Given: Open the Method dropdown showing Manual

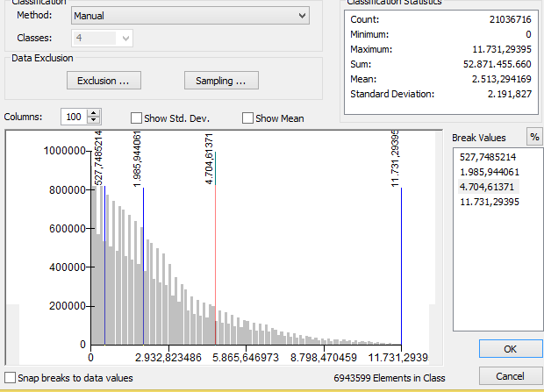Looking at the screenshot, I should (188, 16).
